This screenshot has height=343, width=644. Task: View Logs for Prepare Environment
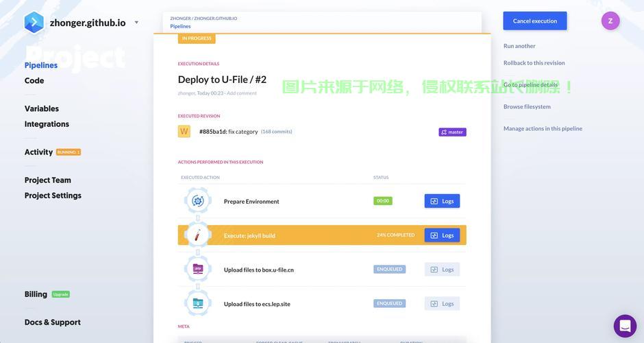point(442,201)
